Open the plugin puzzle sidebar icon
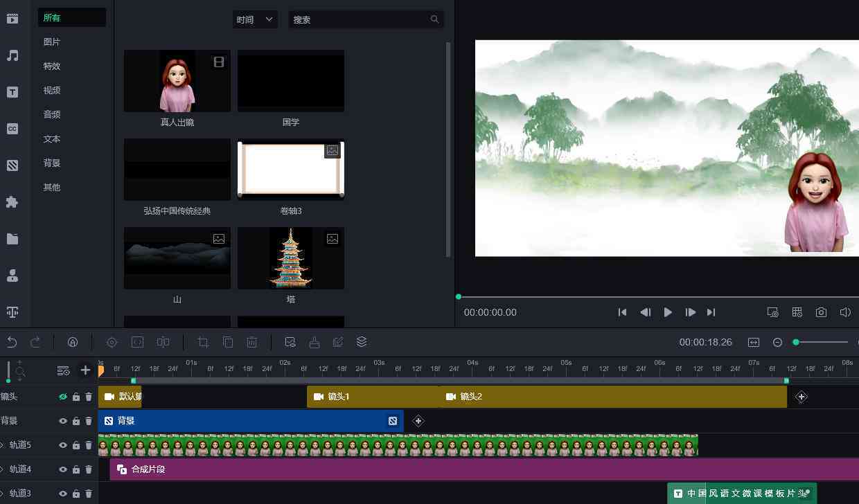859x504 pixels. [x=12, y=202]
